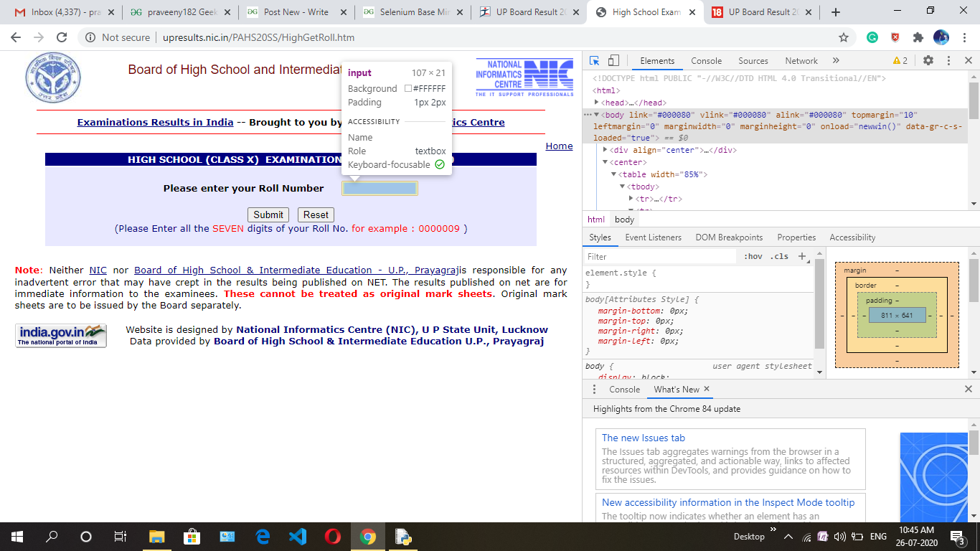Expand the head node in DOM tree
Screen dimensions: 980x551
click(597, 103)
